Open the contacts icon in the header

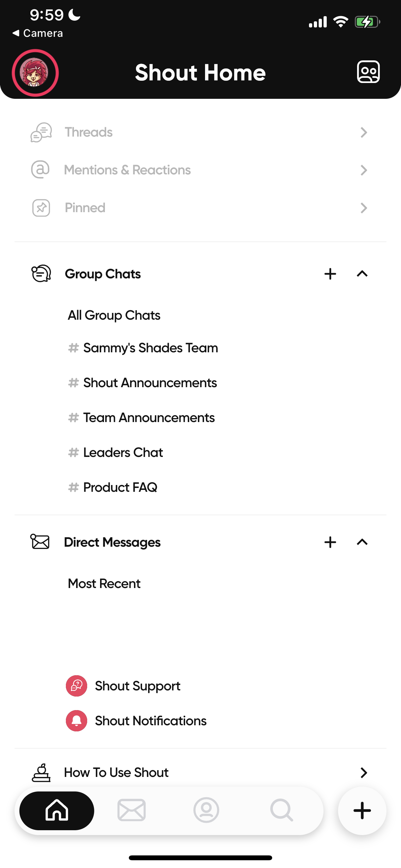tap(368, 72)
